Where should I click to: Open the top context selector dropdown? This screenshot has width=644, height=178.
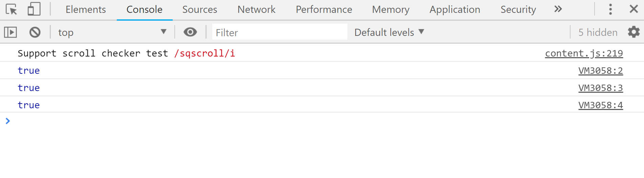pos(112,32)
